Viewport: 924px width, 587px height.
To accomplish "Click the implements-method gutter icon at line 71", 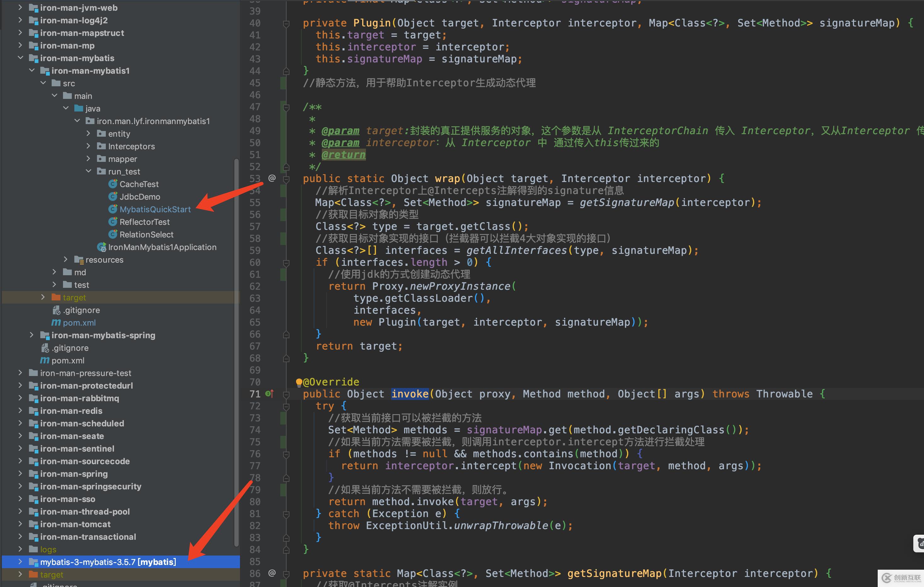I will (x=269, y=394).
